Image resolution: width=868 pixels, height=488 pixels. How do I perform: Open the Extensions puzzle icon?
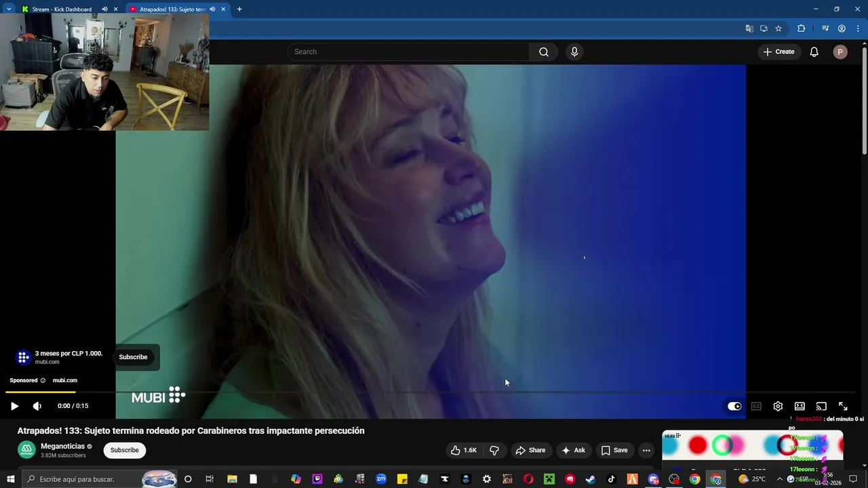click(x=801, y=28)
